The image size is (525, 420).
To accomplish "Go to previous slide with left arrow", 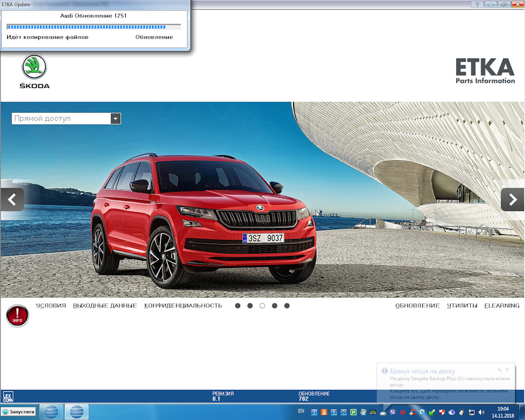I will tap(12, 200).
